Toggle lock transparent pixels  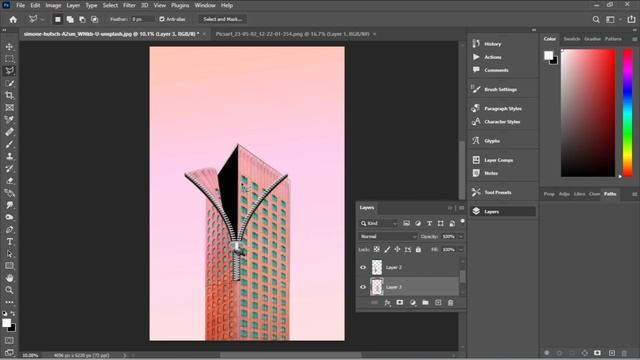(x=376, y=249)
